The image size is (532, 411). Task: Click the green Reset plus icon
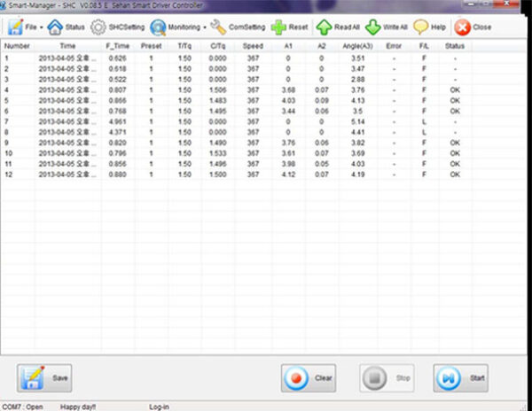click(278, 27)
